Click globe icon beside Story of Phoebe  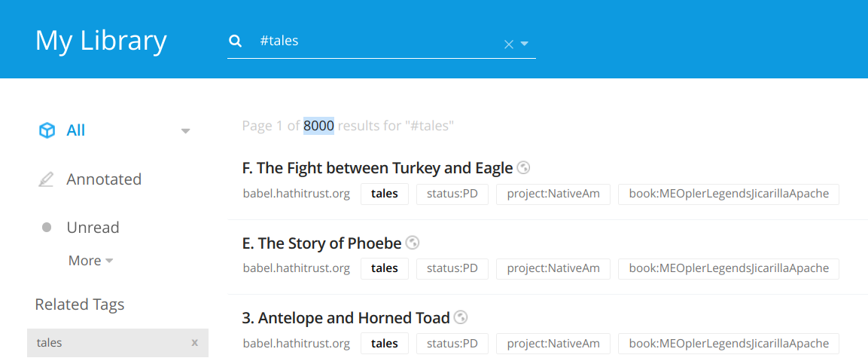pos(413,243)
